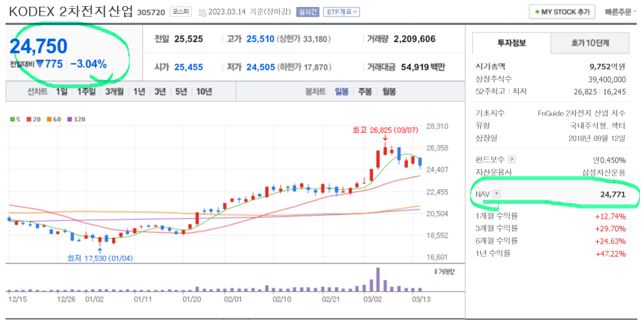Select the 5년 line chart period
The height and width of the screenshot is (320, 644).
tap(181, 92)
